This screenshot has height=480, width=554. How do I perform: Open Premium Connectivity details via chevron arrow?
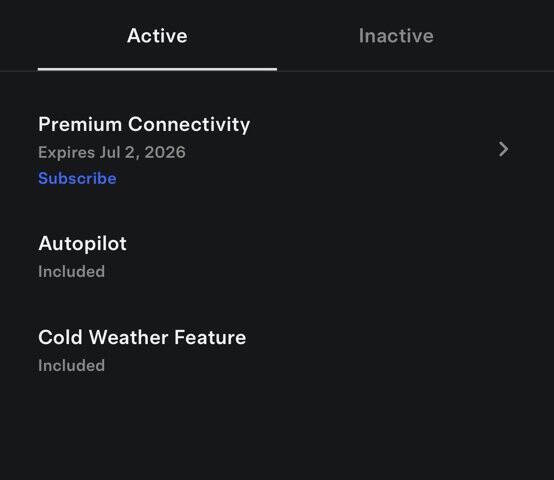tap(503, 149)
